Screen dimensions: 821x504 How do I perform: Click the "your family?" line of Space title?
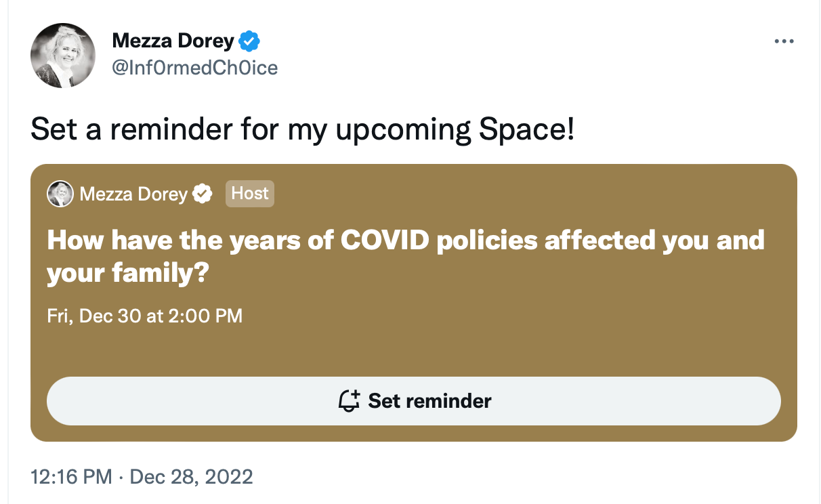pos(127,274)
